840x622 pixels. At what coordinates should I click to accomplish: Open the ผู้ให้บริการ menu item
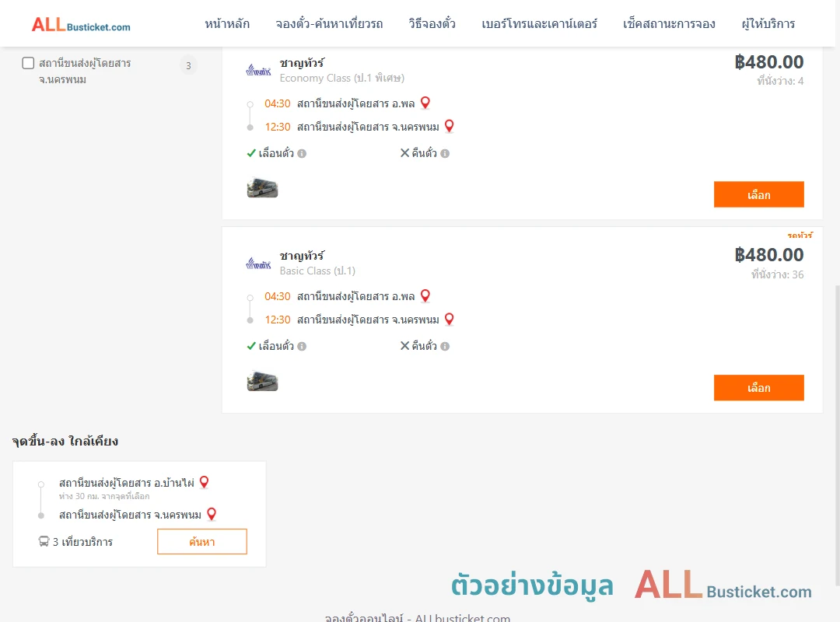click(768, 24)
